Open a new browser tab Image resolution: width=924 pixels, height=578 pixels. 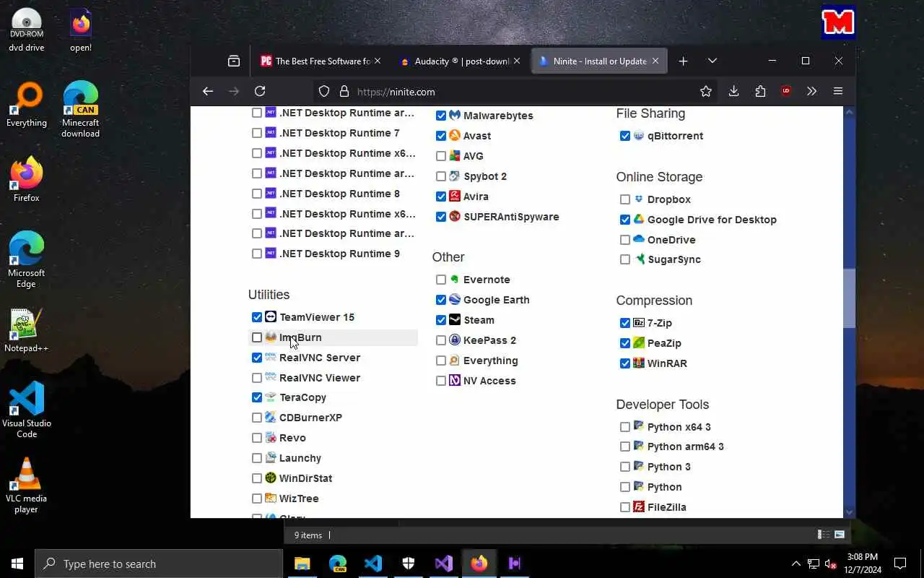click(683, 61)
